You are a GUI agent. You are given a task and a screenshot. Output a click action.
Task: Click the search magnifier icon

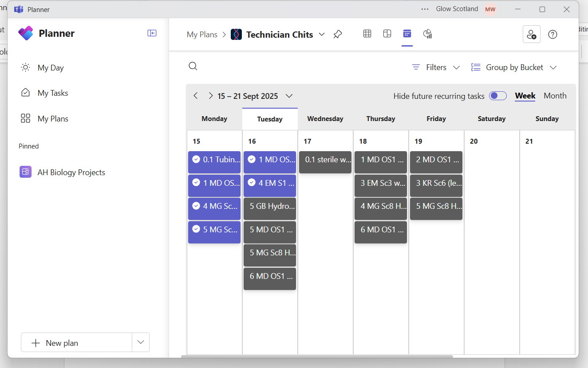coord(193,67)
